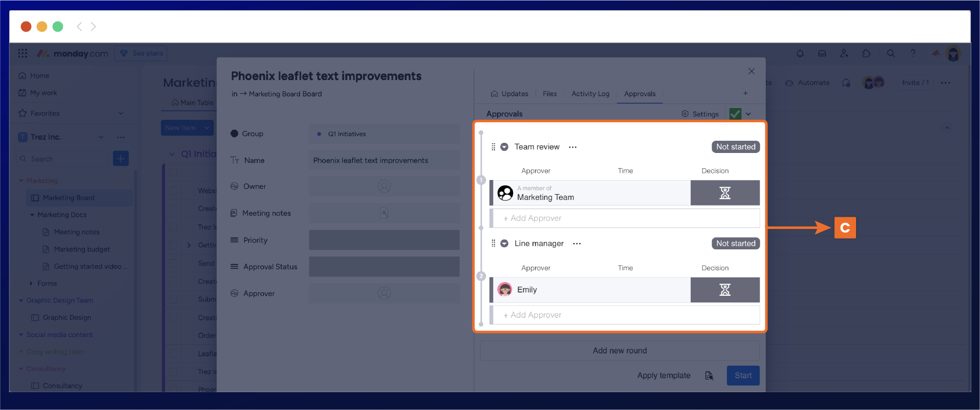Open the Updates tab
The width and height of the screenshot is (980, 410).
pyautogui.click(x=509, y=94)
